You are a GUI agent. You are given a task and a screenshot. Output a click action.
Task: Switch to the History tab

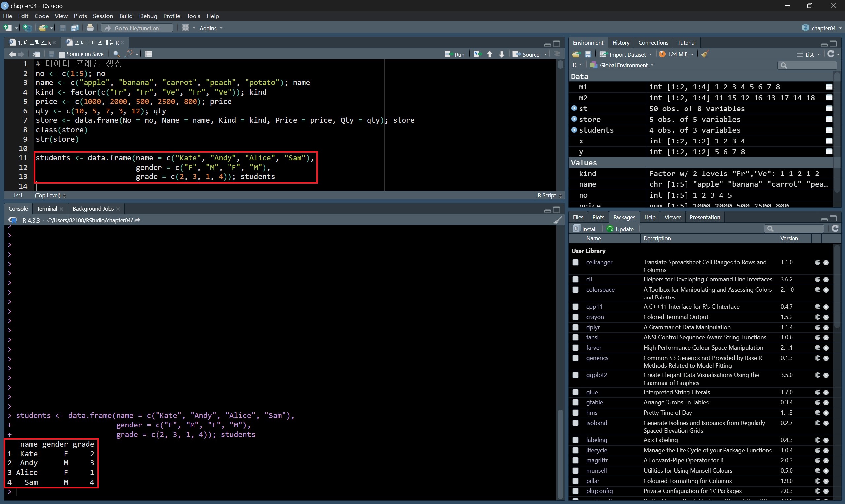pos(621,43)
